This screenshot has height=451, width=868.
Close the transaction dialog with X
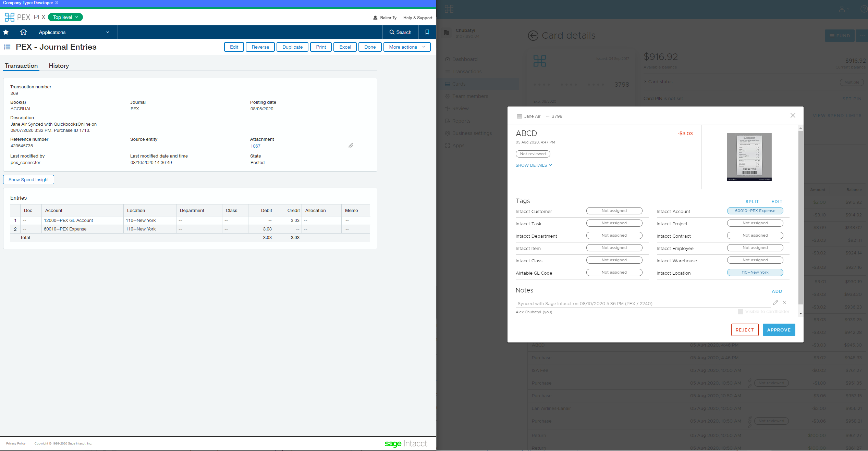click(x=793, y=116)
